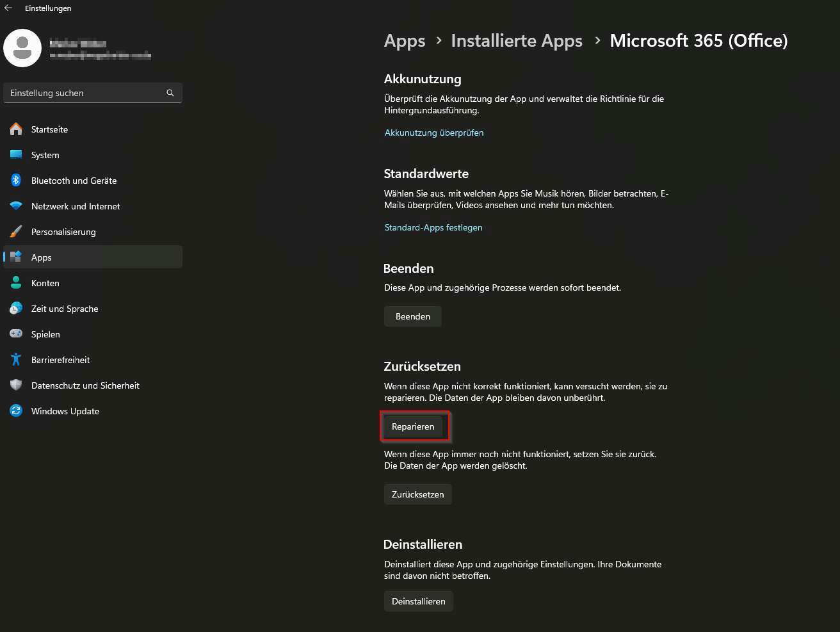Click the Personalisierung brush icon
840x632 pixels.
[17, 232]
